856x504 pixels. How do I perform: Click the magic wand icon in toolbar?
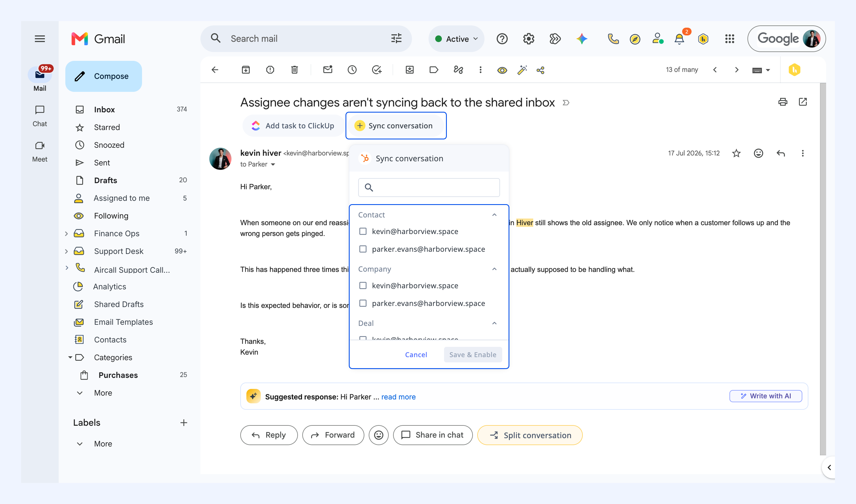click(522, 70)
